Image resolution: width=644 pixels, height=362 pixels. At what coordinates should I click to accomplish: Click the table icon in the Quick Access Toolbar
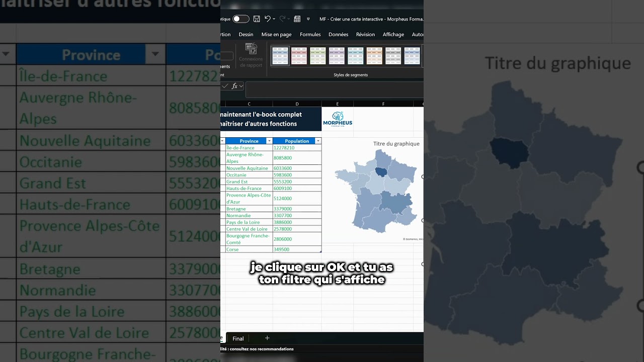tap(297, 18)
